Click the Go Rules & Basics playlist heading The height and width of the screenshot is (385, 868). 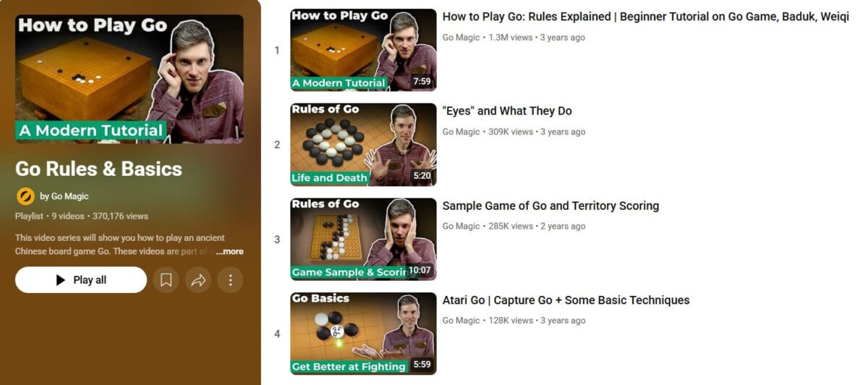click(98, 169)
